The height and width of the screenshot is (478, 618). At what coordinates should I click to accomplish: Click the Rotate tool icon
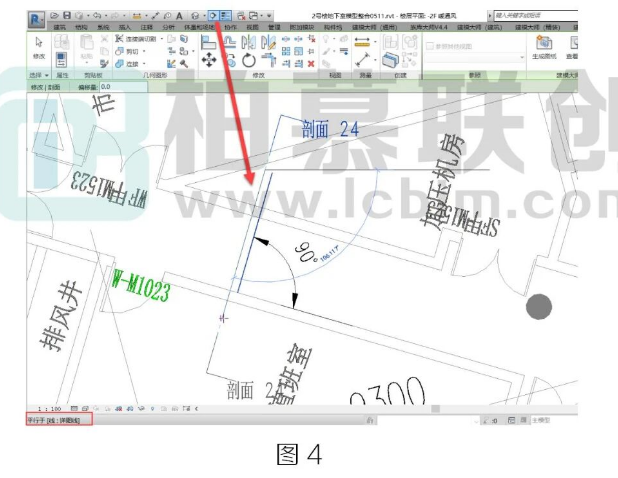pyautogui.click(x=249, y=60)
